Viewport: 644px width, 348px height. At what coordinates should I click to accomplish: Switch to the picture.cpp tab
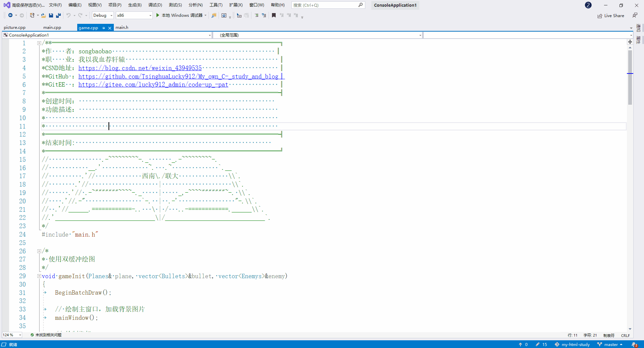pyautogui.click(x=15, y=28)
